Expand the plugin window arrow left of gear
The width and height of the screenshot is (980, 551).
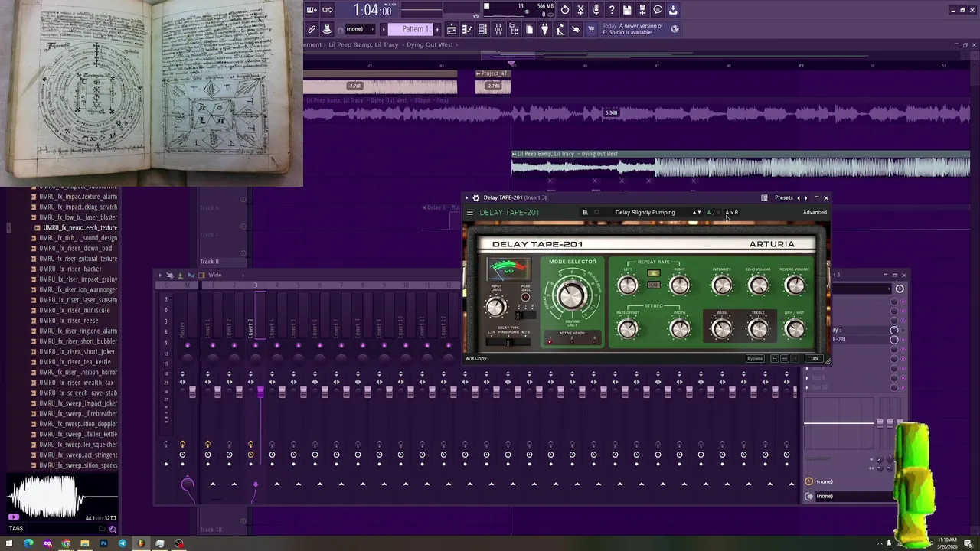pyautogui.click(x=466, y=197)
